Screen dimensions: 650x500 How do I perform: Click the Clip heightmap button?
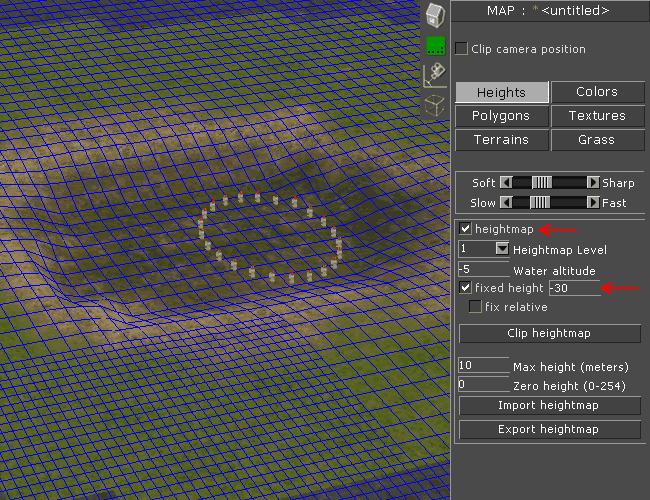(550, 333)
